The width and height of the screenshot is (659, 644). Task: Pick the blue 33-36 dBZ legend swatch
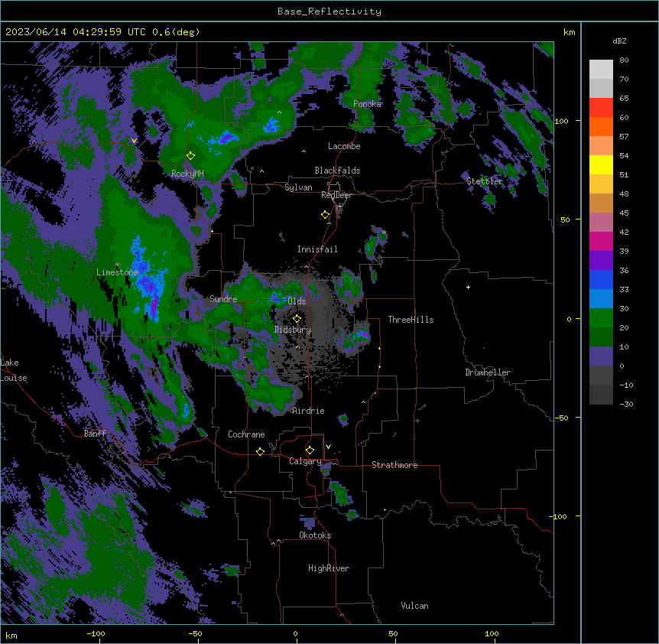601,279
